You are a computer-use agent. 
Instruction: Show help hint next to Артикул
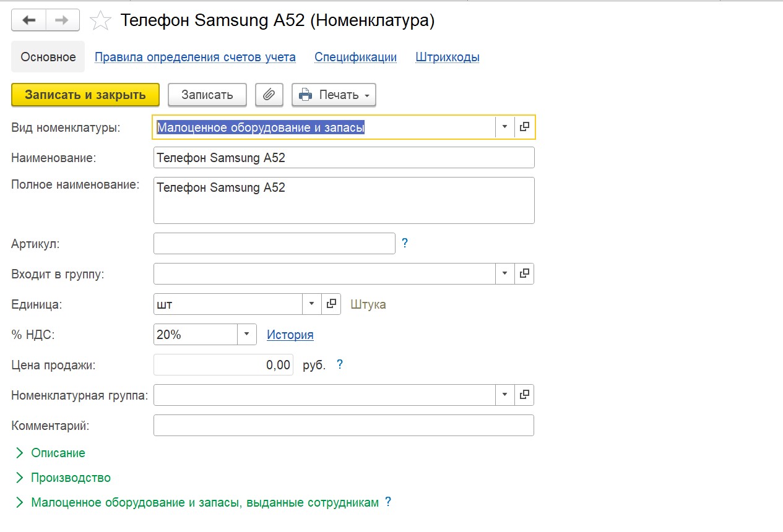[x=405, y=243]
